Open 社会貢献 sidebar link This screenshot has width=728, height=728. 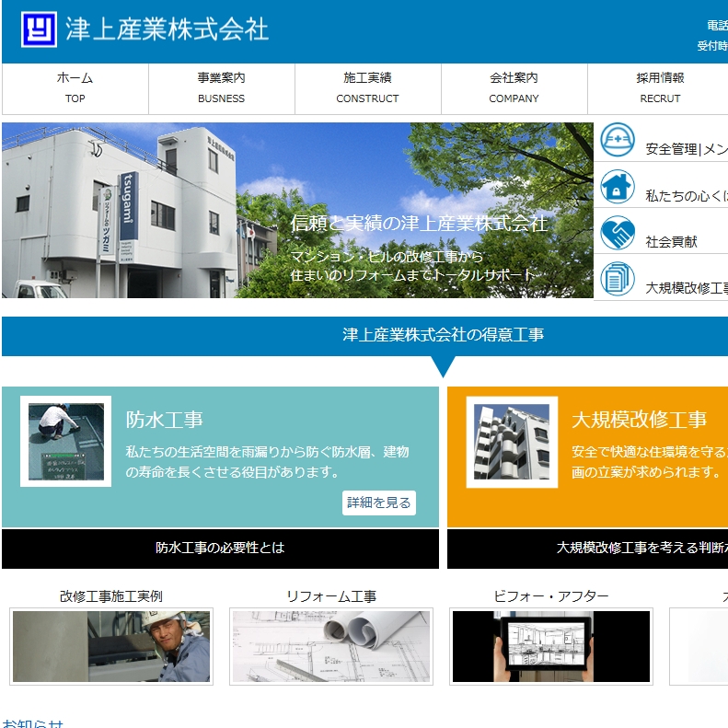[671, 241]
